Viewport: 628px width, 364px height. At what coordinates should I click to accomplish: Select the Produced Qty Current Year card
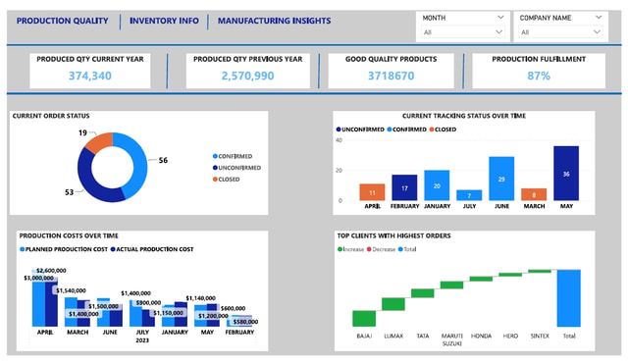(x=90, y=71)
